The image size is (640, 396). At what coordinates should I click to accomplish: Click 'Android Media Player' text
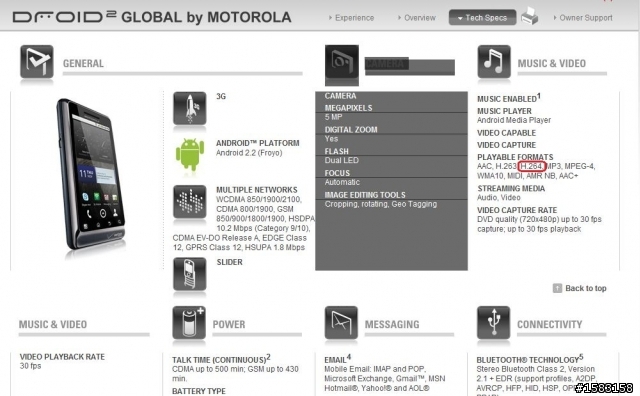[x=514, y=120]
